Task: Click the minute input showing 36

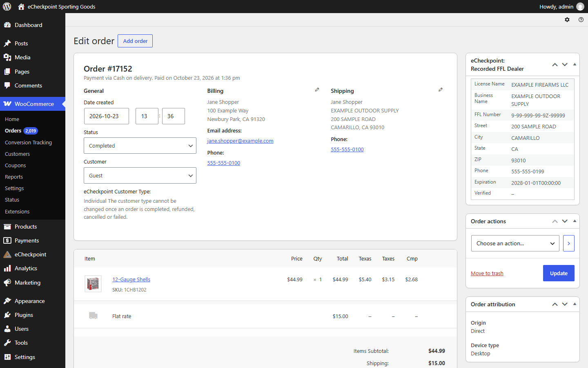Action: pyautogui.click(x=174, y=116)
